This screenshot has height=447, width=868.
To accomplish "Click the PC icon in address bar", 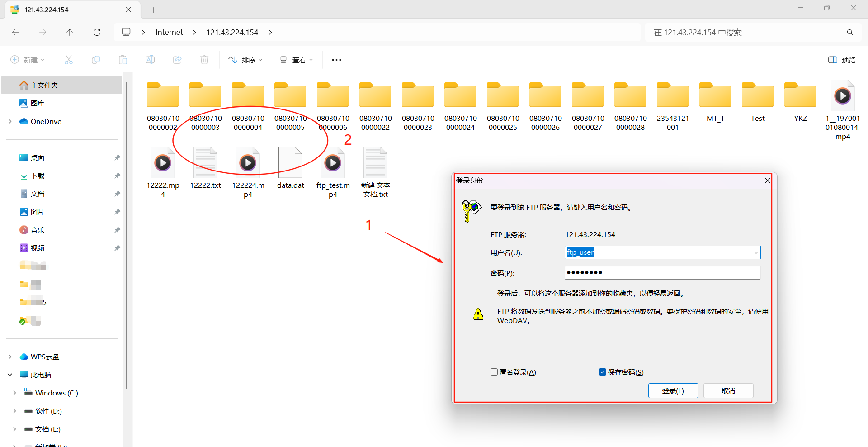I will point(126,32).
